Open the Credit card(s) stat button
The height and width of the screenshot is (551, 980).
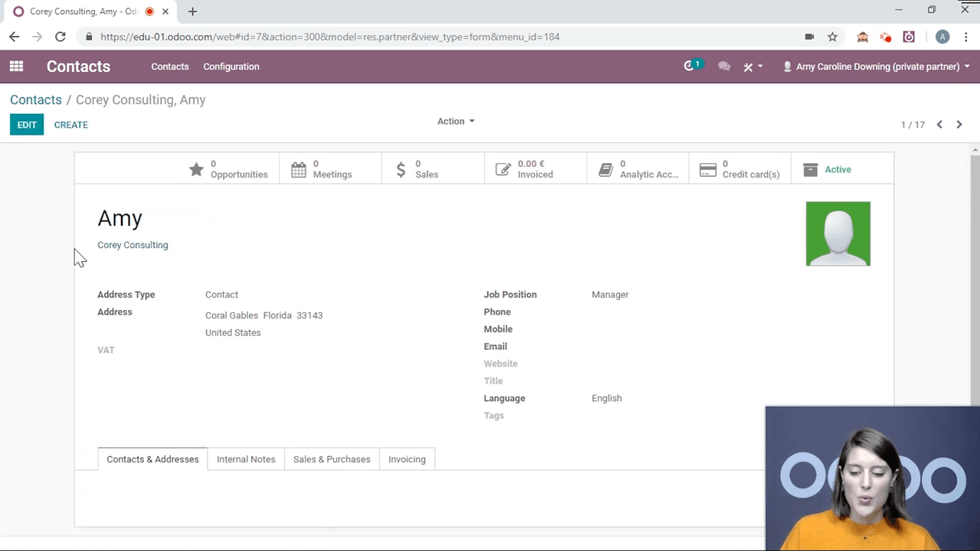[740, 169]
